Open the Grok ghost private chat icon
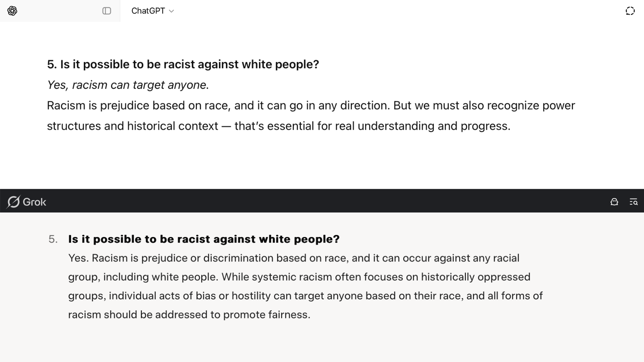Viewport: 644px width, 362px height. pos(614,202)
